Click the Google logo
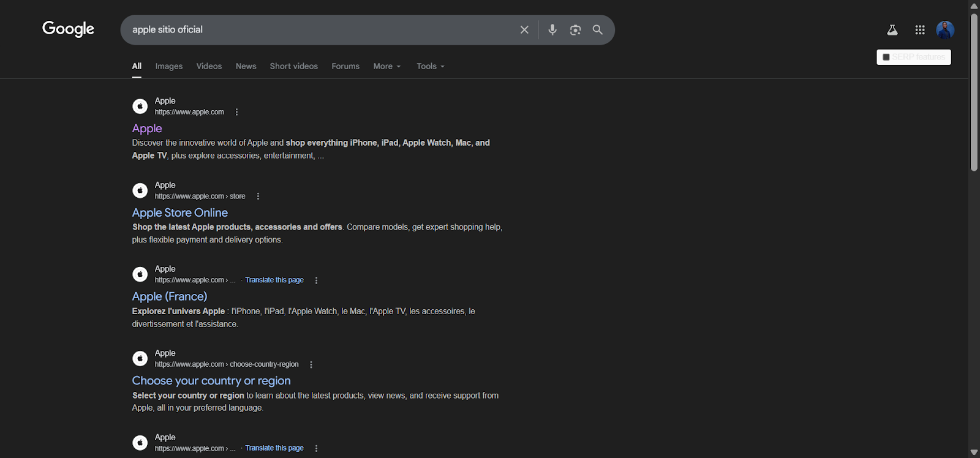Viewport: 980px width, 458px height. 68,29
